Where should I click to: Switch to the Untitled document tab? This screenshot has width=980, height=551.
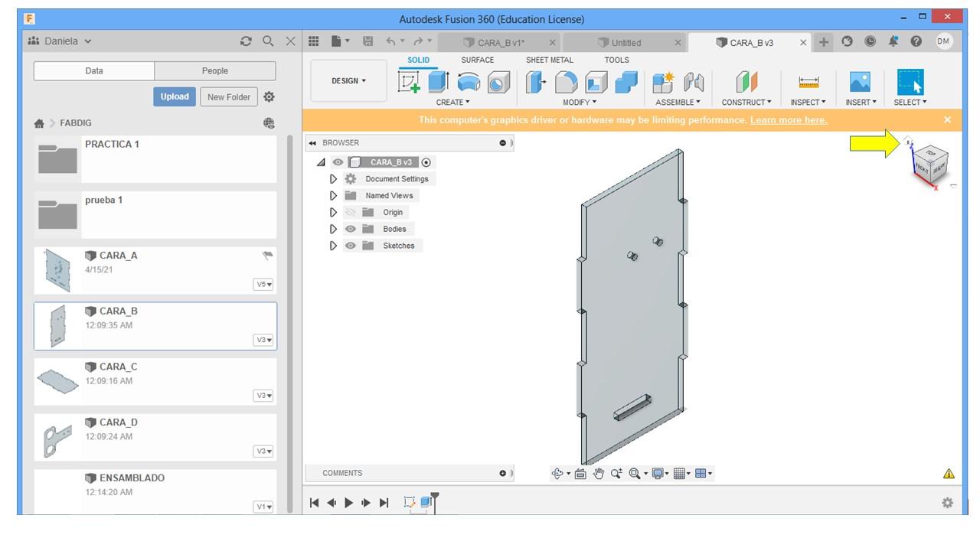(x=626, y=43)
